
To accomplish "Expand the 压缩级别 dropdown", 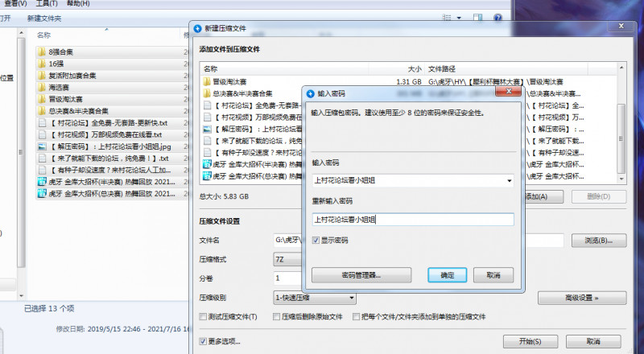I will coord(352,298).
